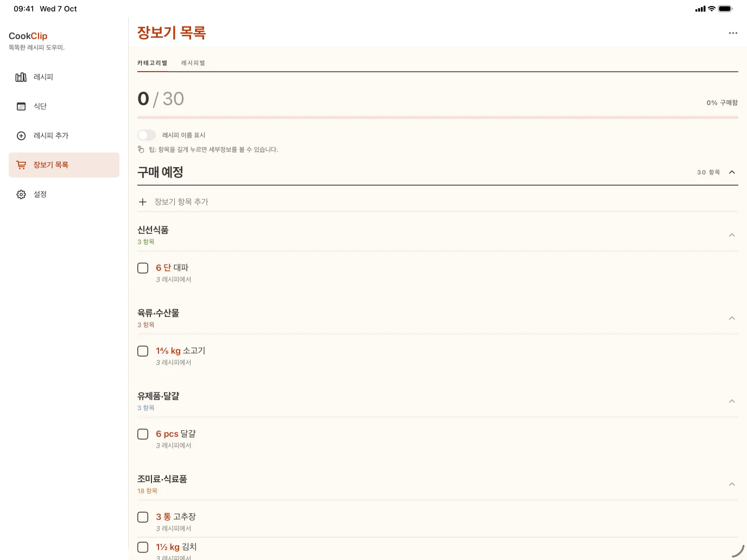This screenshot has height=560, width=747.
Task: Check off 1½ kg 김치
Action: coord(143,547)
